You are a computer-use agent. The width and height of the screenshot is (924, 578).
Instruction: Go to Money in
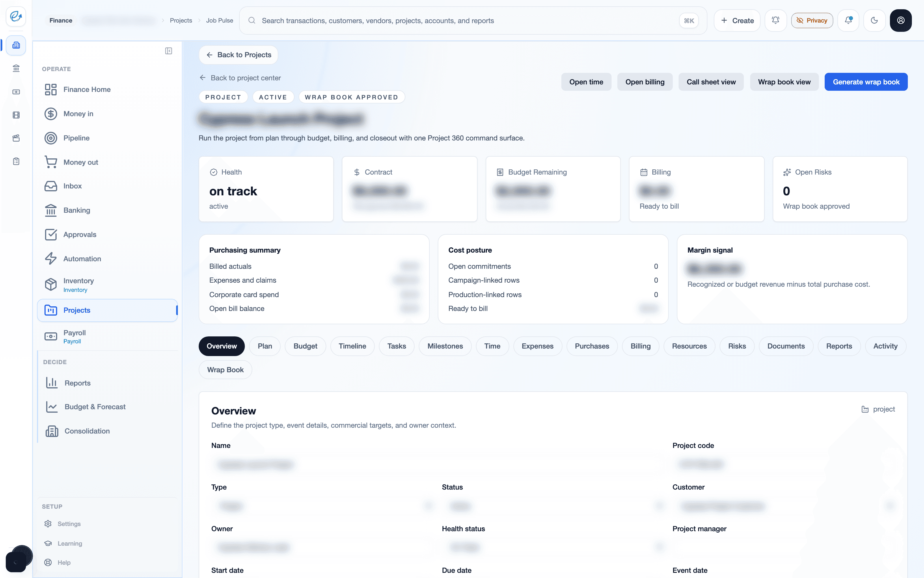pyautogui.click(x=107, y=114)
